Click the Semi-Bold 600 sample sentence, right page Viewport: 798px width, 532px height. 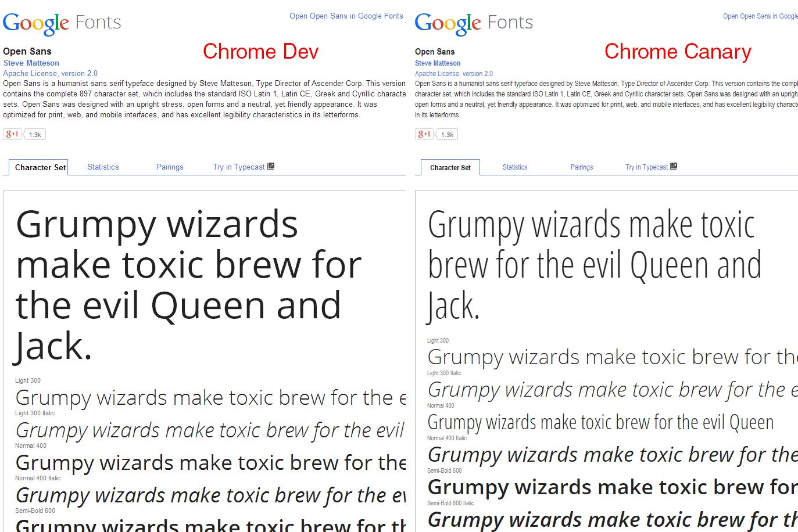tap(613, 488)
